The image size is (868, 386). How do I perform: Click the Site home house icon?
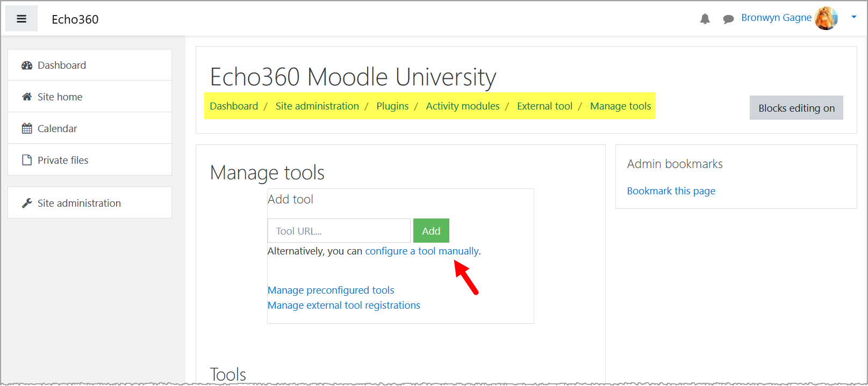point(27,97)
